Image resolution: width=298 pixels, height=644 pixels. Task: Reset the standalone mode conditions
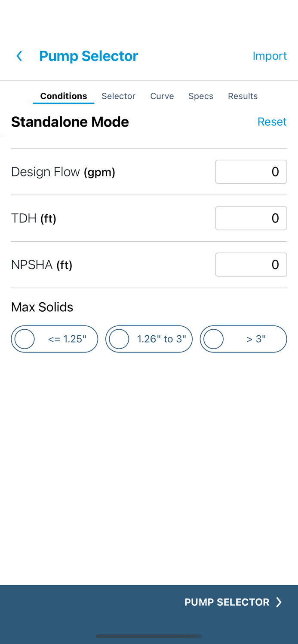click(x=272, y=122)
